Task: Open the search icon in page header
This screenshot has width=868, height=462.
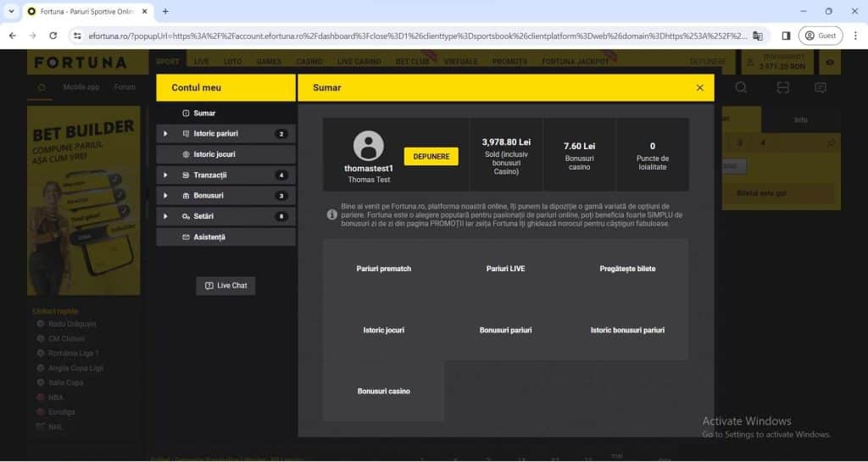Action: click(741, 87)
